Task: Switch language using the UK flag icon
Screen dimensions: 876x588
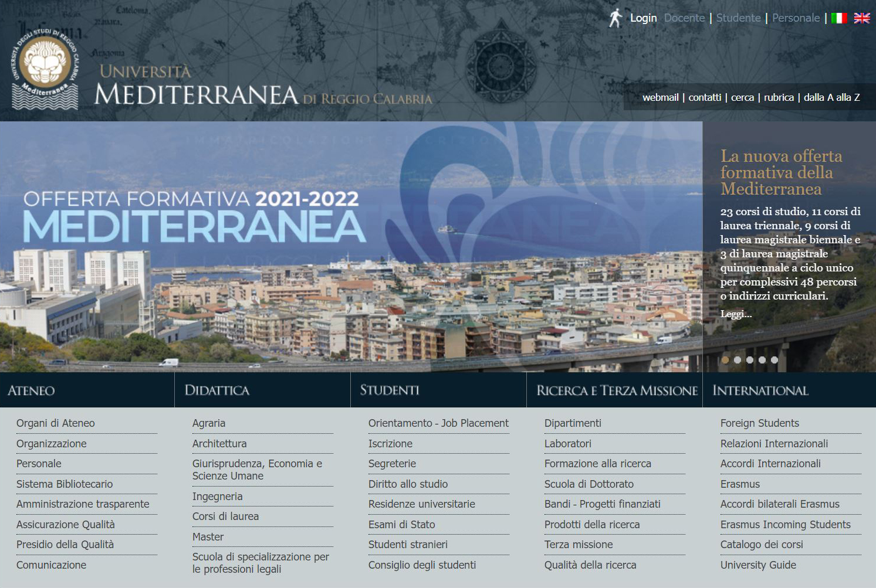Action: point(861,18)
